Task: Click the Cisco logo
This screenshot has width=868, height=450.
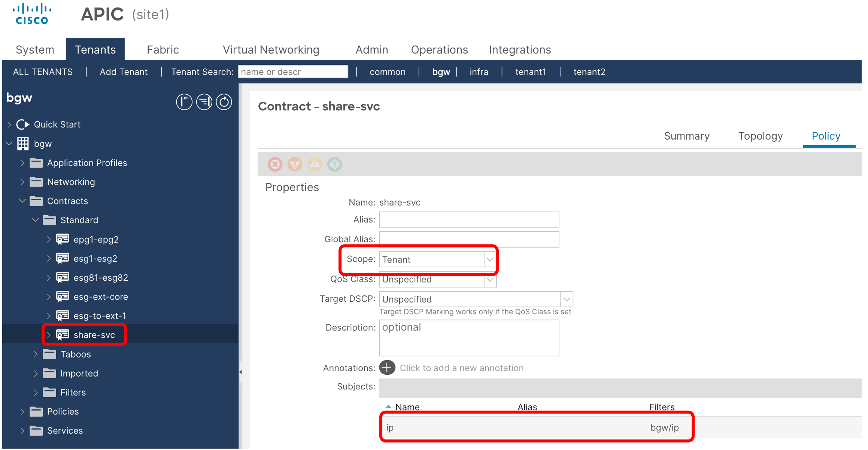Action: click(32, 14)
